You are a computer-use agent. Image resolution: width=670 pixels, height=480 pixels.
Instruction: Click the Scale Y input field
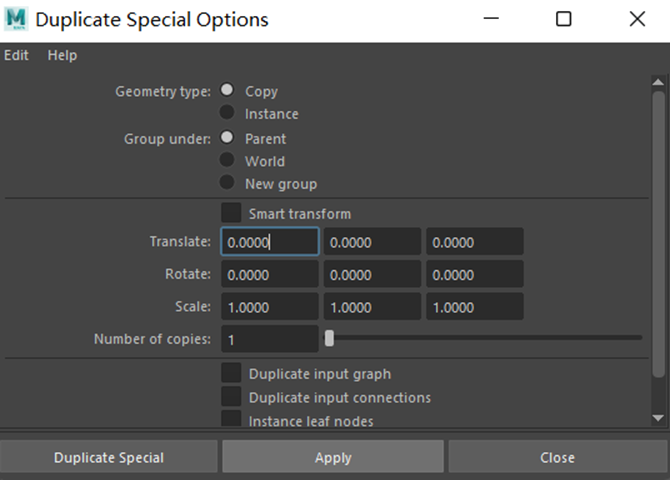(372, 307)
